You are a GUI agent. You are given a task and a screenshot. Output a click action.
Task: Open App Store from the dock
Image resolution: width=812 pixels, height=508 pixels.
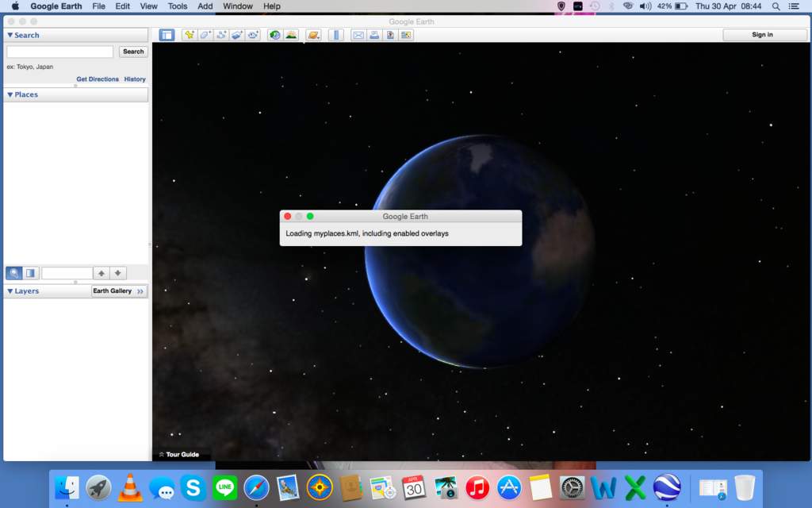coord(509,488)
